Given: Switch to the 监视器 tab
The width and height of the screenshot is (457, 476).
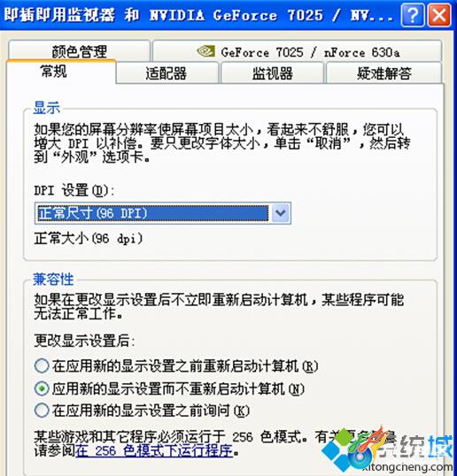Looking at the screenshot, I should [x=272, y=73].
